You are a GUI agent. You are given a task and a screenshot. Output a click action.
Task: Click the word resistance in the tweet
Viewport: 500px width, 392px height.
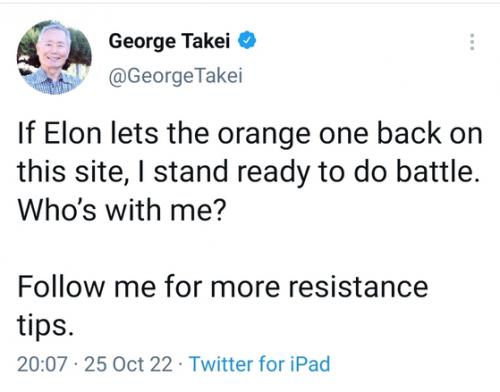(x=358, y=287)
